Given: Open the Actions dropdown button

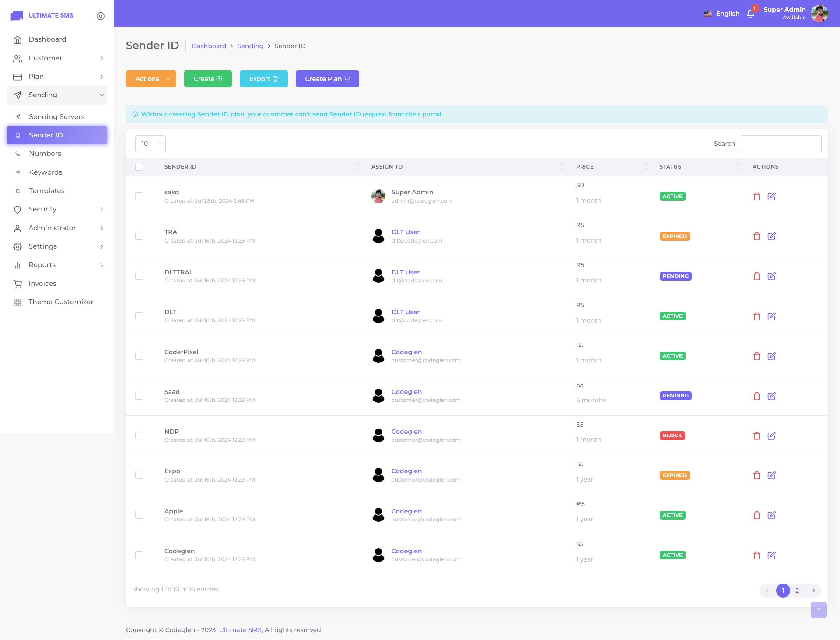Looking at the screenshot, I should pos(151,79).
